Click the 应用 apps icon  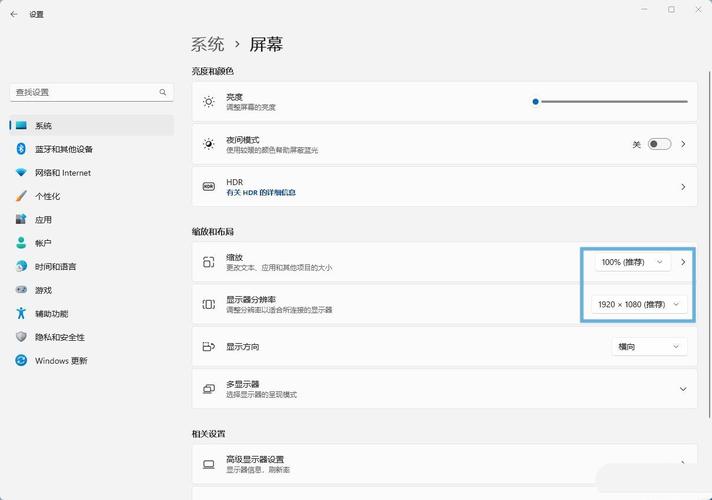coord(21,219)
